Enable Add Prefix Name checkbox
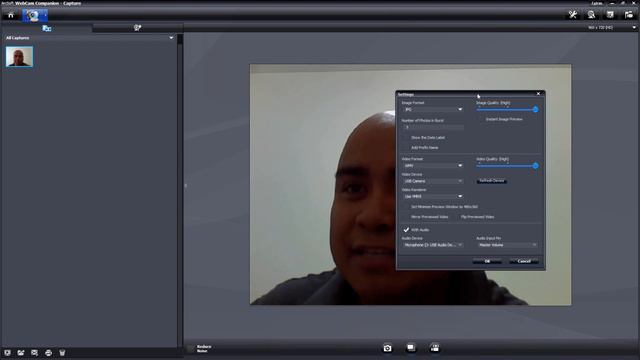Image resolution: width=640 pixels, height=360 pixels. 406,147
